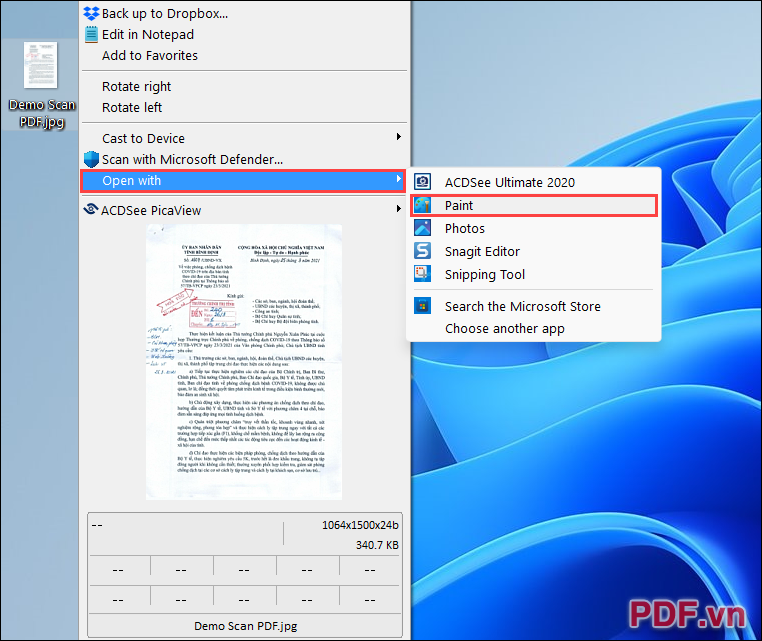Click the Dropbox icon in the context menu
The width and height of the screenshot is (762, 641).
pyautogui.click(x=91, y=13)
